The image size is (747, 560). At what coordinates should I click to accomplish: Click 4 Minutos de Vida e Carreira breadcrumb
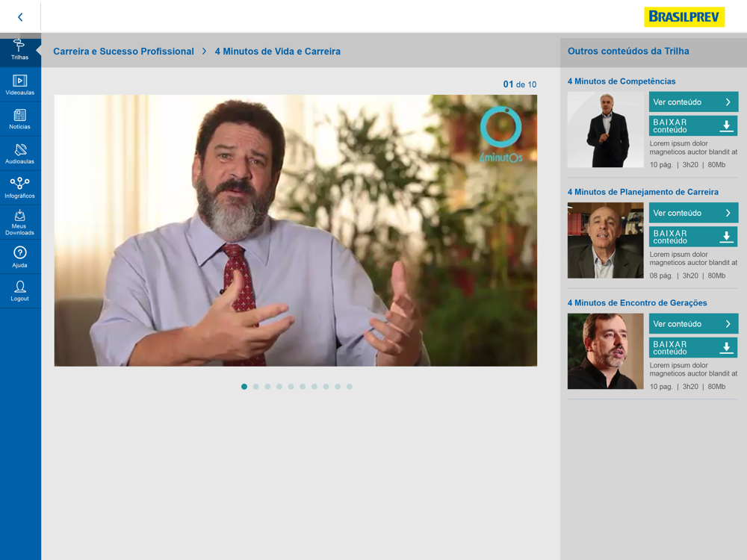(x=277, y=52)
